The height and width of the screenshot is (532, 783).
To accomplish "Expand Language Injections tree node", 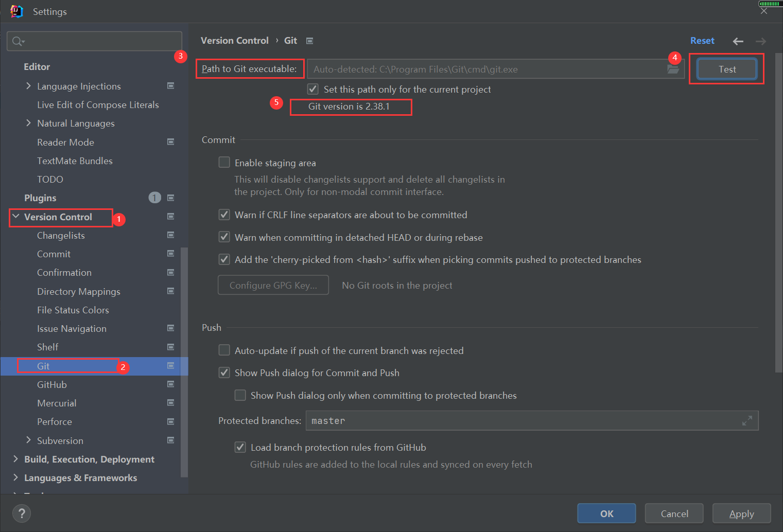I will pyautogui.click(x=28, y=86).
